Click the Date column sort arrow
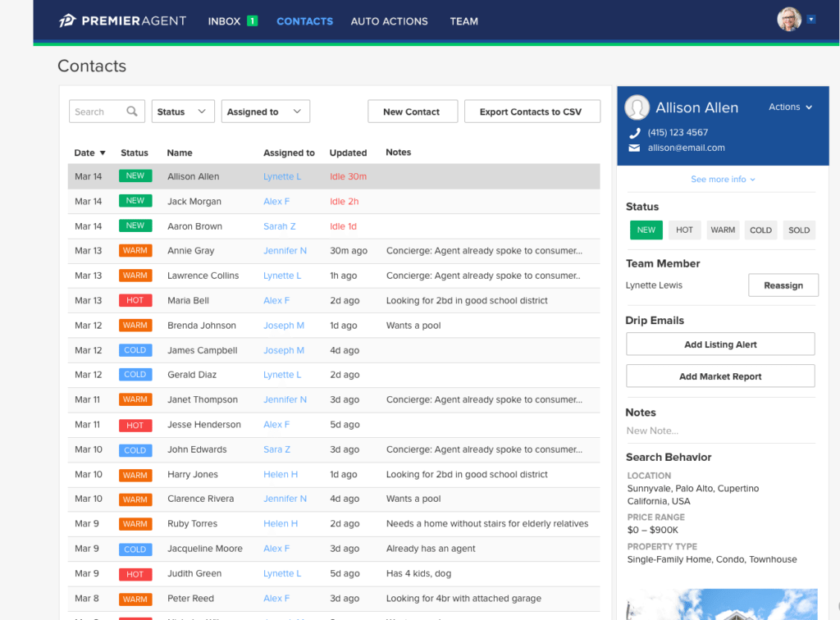The image size is (840, 620). [x=102, y=153]
